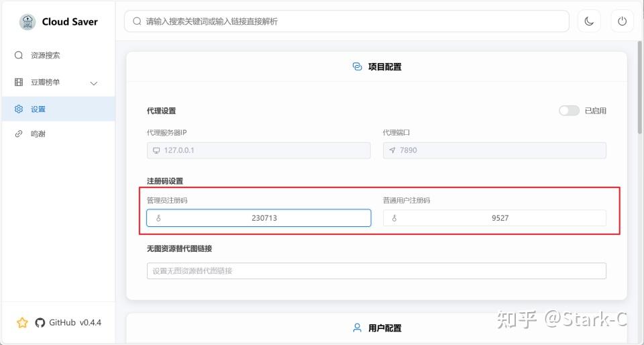Click the 无图资源替代图链接 input field
This screenshot has width=644, height=345.
pyautogui.click(x=376, y=271)
